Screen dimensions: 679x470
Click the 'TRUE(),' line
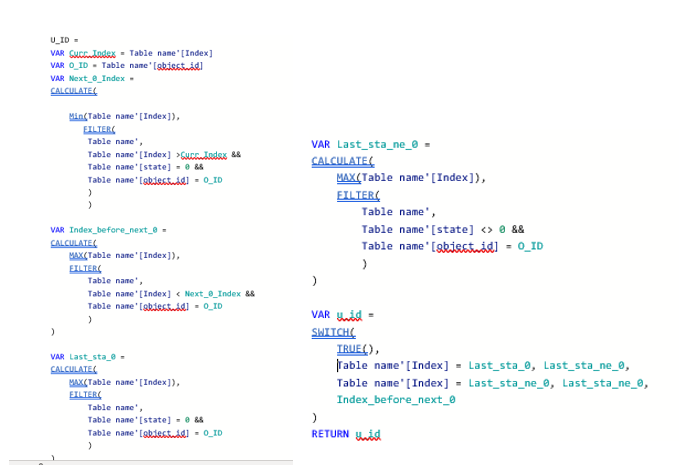point(358,349)
